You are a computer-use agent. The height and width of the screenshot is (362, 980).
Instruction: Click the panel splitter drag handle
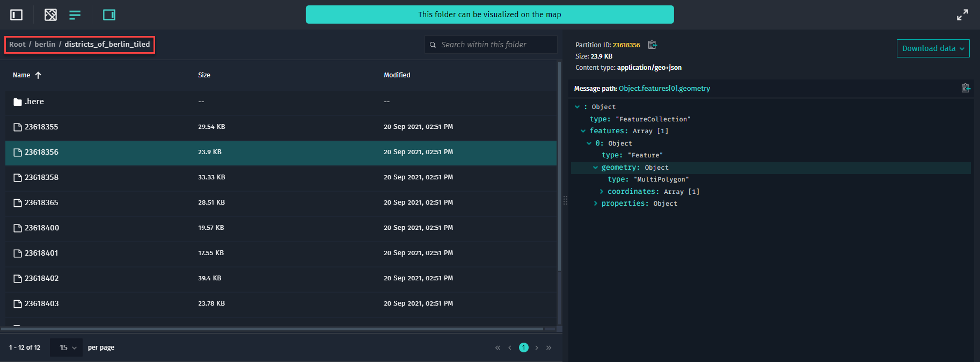pyautogui.click(x=565, y=200)
